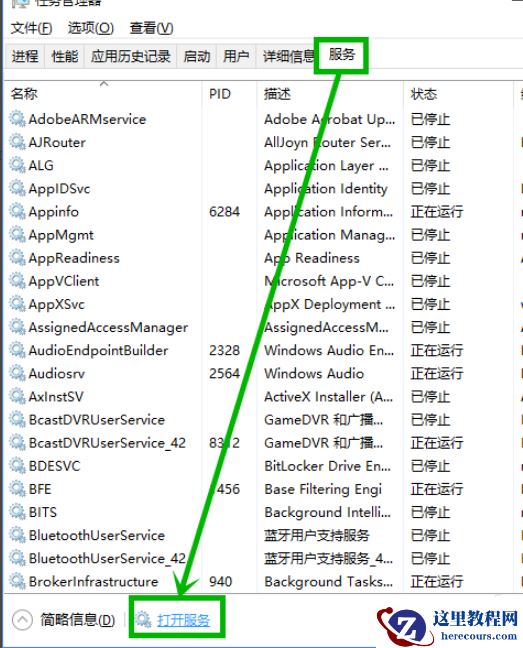Viewport: 523px width, 648px height.
Task: Click the PID cell 940
Action: tap(221, 582)
